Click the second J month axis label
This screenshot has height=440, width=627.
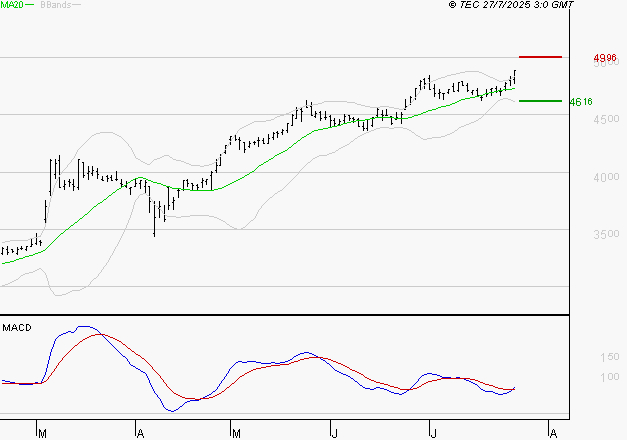pyautogui.click(x=433, y=434)
